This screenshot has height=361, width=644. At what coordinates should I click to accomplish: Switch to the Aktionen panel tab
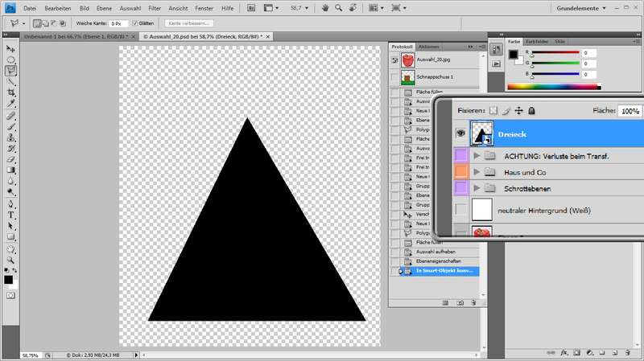pos(428,47)
